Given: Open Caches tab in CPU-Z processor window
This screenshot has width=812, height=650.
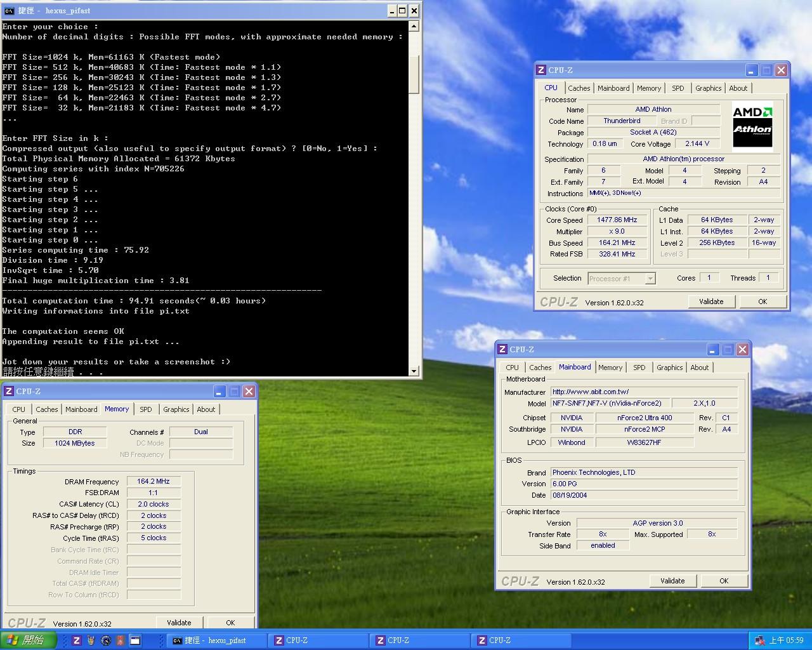Looking at the screenshot, I should 579,88.
